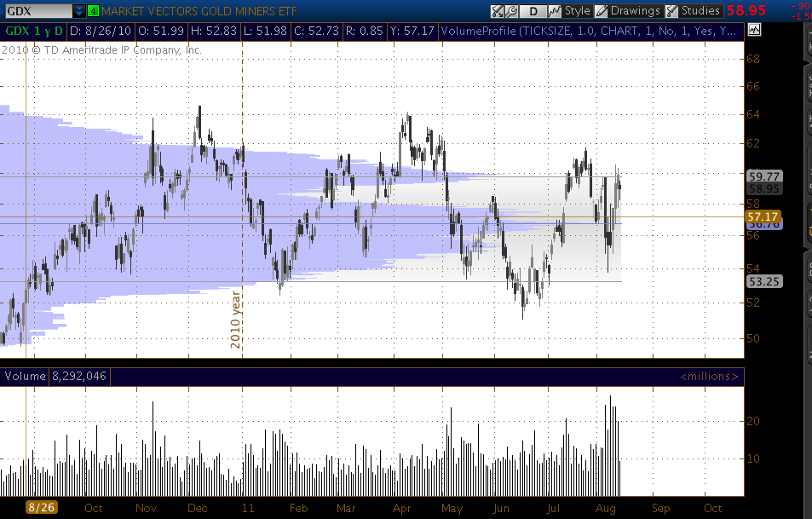Change the D daily aggregation period button
The height and width of the screenshot is (519, 812).
click(x=533, y=12)
